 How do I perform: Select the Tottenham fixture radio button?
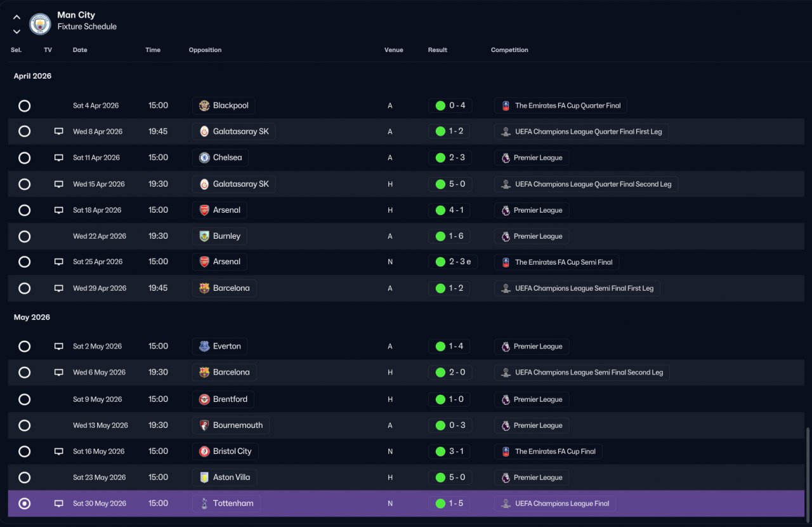pyautogui.click(x=24, y=504)
